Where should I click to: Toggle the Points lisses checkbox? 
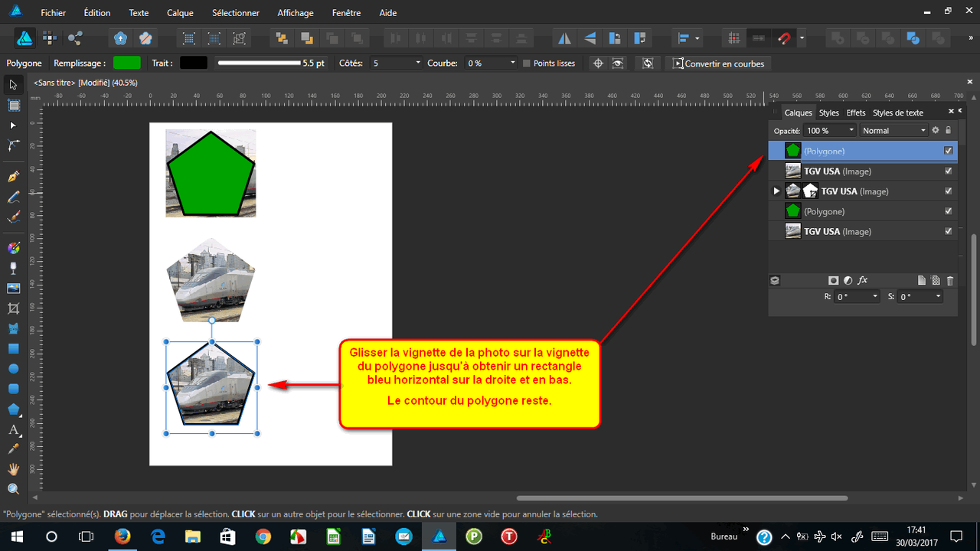tap(527, 64)
